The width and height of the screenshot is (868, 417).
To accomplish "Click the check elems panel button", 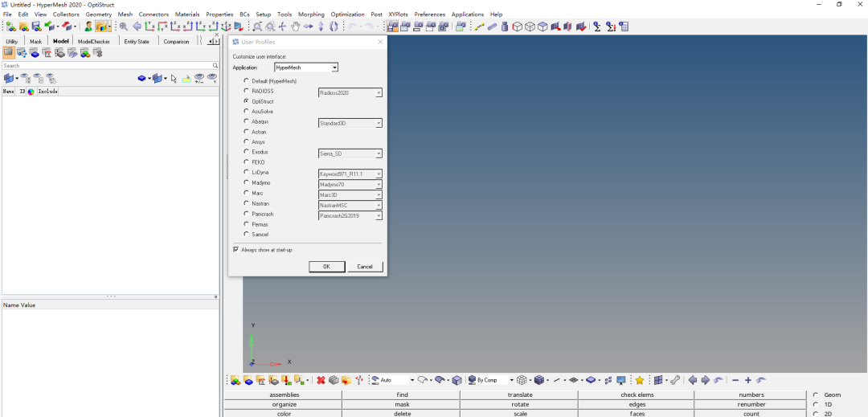I will [637, 395].
